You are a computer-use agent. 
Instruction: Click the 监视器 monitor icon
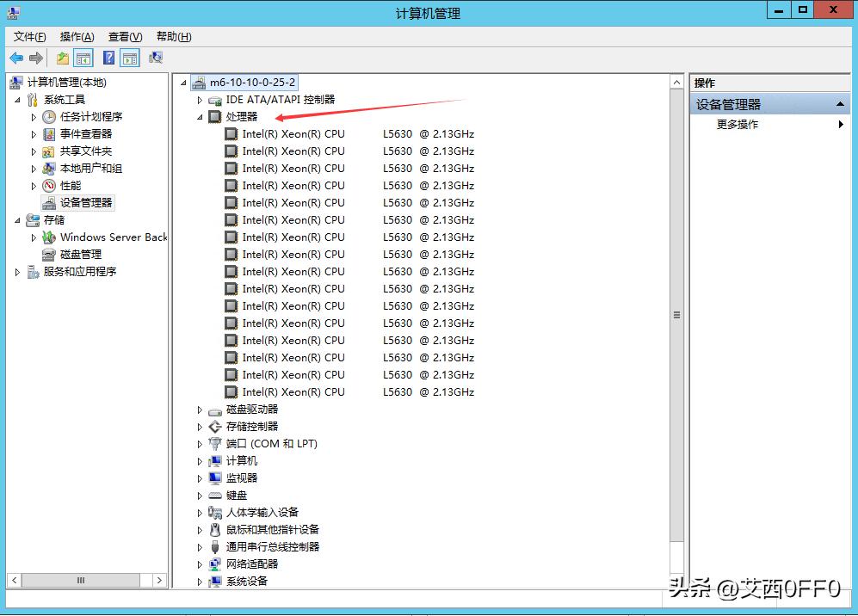click(215, 478)
